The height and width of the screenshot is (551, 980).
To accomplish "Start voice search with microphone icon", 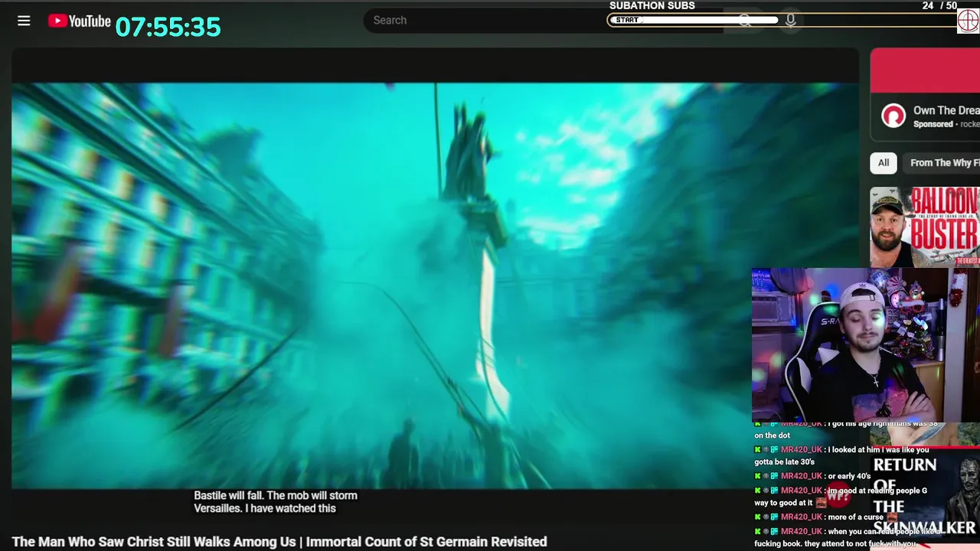I will [x=790, y=21].
